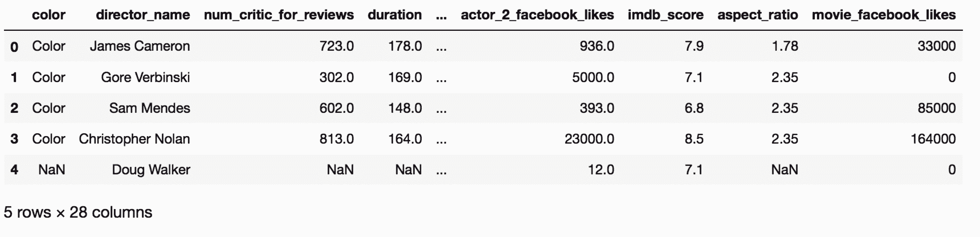
Task: Select the Christopher Nolan cell
Action: [134, 139]
